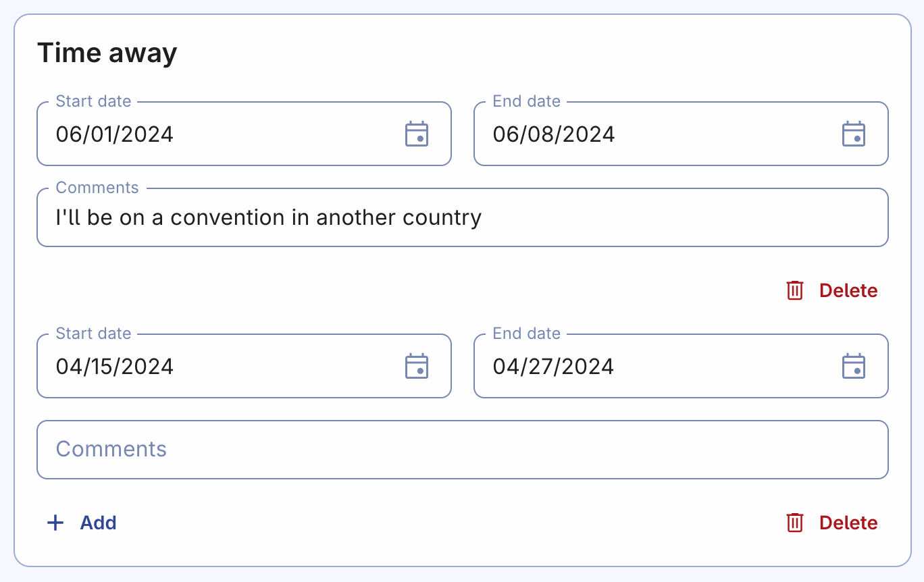Click the trash icon beside the upper Delete

tap(795, 290)
